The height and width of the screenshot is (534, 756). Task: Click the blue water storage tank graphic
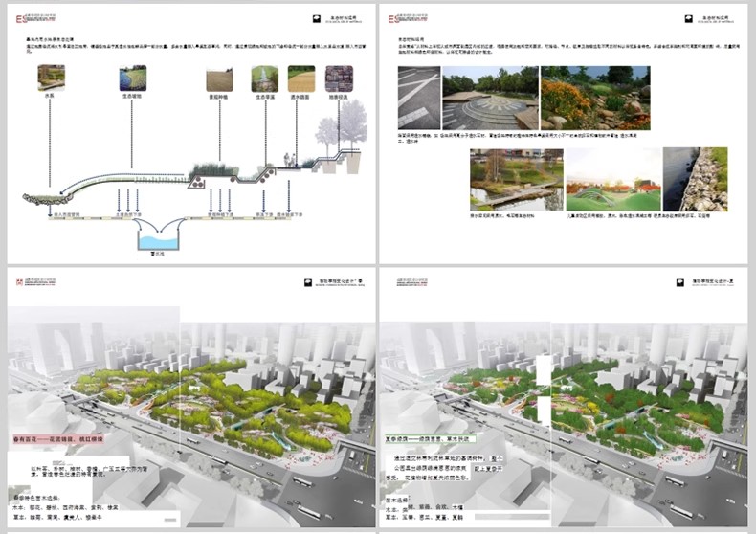[x=159, y=239]
